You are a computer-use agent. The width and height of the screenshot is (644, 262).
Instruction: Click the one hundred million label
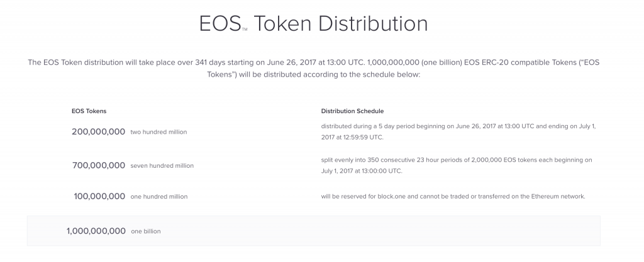click(x=159, y=197)
